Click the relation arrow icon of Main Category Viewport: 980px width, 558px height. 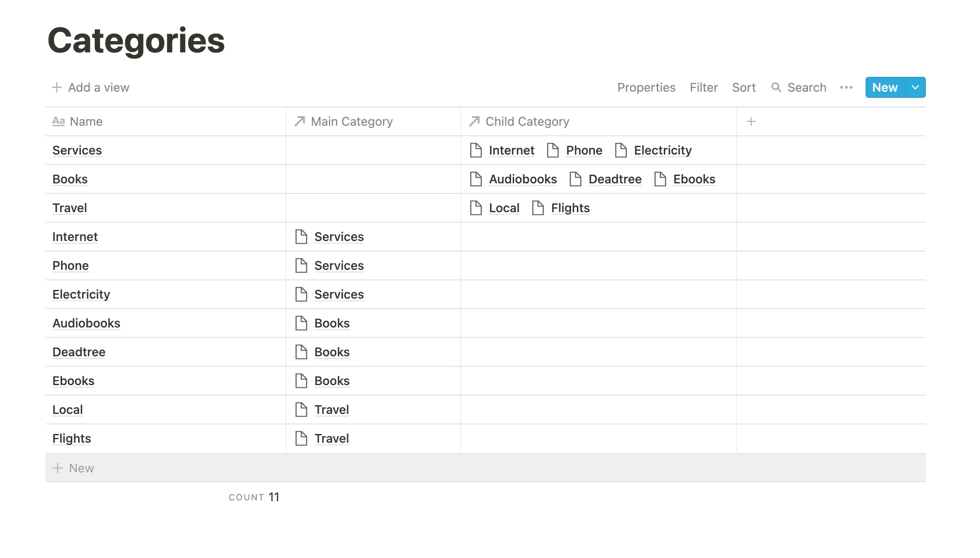[x=300, y=121]
